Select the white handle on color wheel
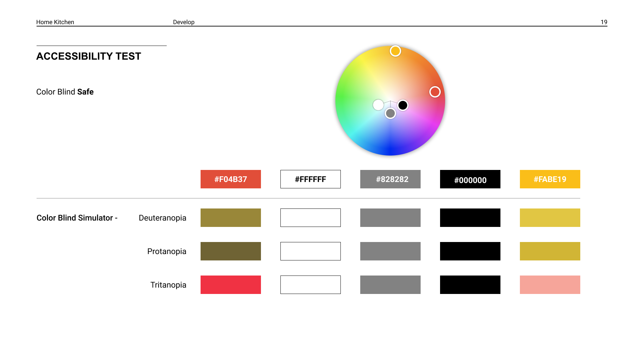644x362 pixels. [x=378, y=105]
